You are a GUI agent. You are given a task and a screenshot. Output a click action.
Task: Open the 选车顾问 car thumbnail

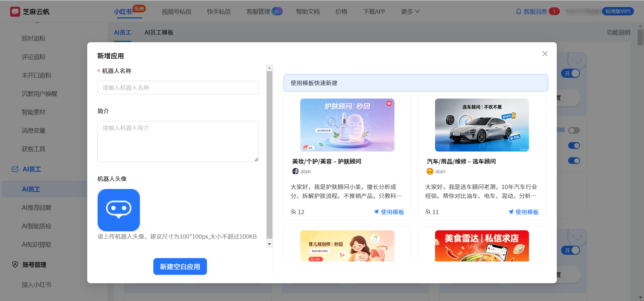click(x=482, y=125)
